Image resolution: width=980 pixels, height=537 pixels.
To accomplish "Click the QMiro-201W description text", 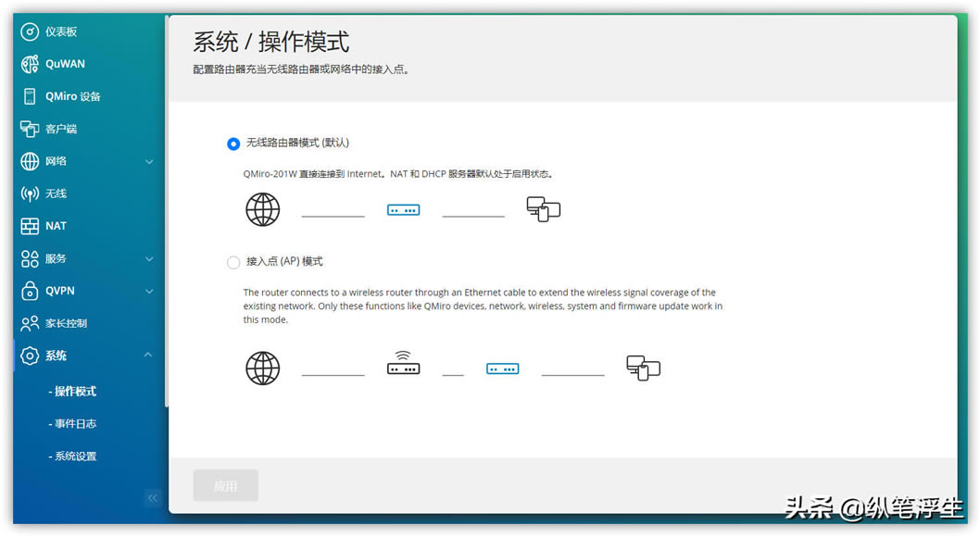I will (398, 174).
